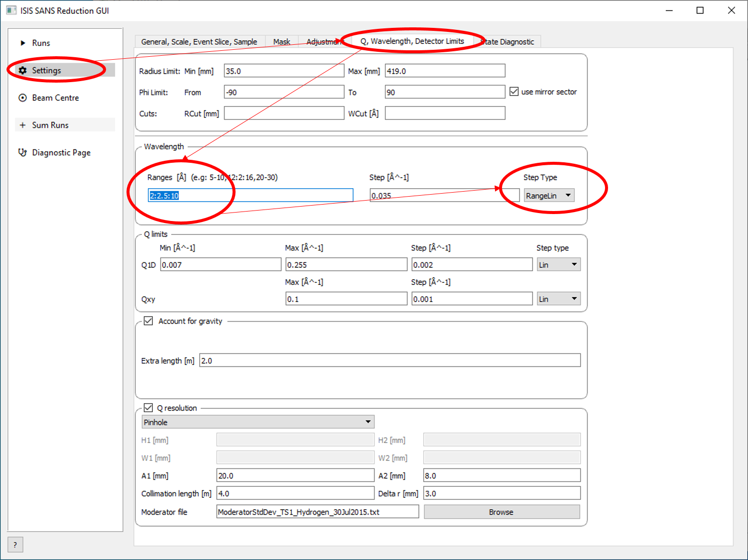Click the Settings gear icon
748x560 pixels.
(23, 71)
